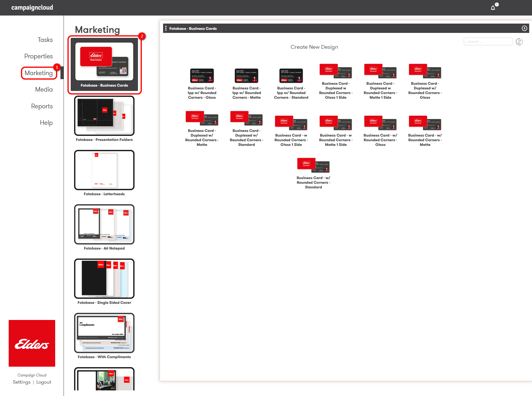The image size is (532, 396).
Task: Open the Media section
Action: pos(44,89)
